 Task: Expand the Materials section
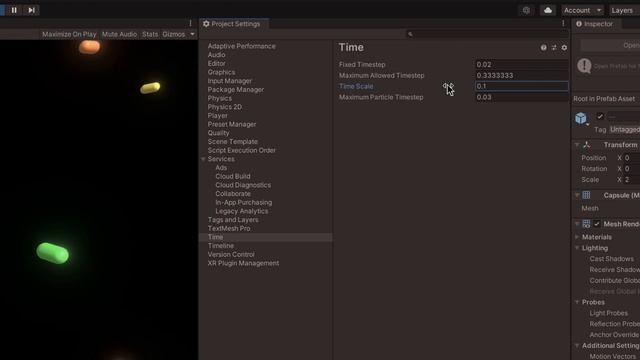tap(577, 237)
